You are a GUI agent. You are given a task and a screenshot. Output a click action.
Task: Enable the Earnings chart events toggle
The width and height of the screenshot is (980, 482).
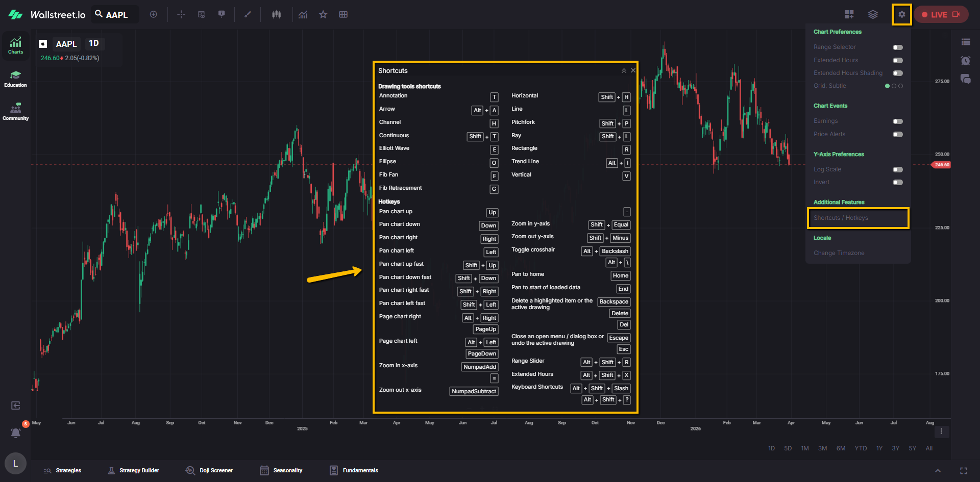pos(897,121)
